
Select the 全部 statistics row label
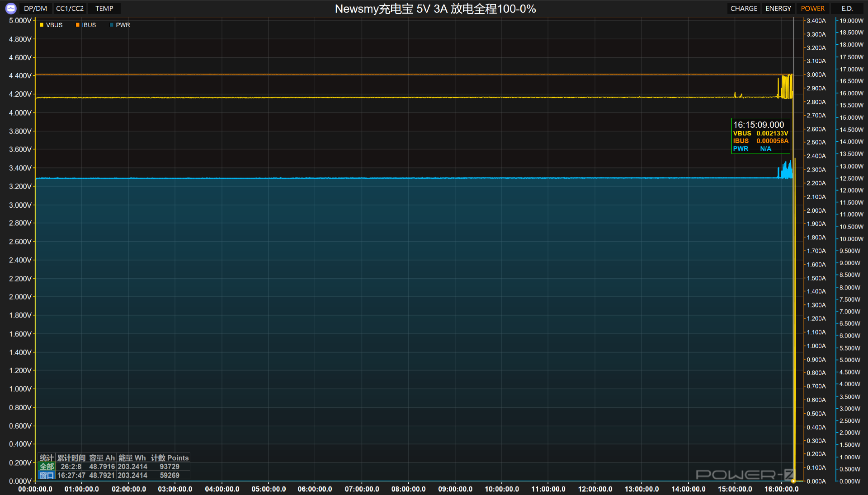[x=47, y=467]
